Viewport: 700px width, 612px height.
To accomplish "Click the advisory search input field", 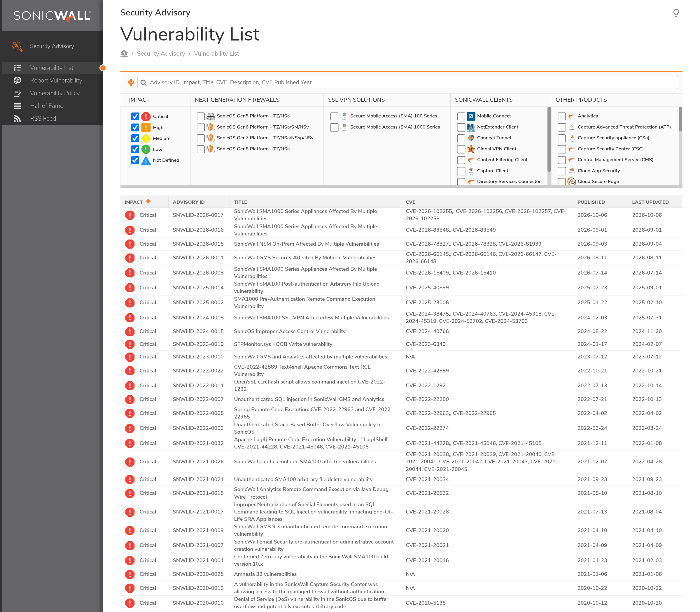I will click(407, 82).
